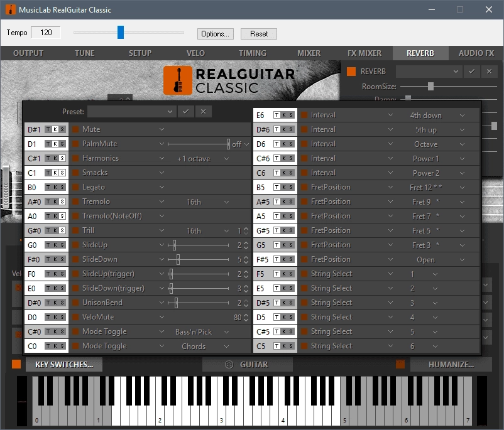
Task: Click the KEY SWITCHES... button
Action: pos(64,365)
